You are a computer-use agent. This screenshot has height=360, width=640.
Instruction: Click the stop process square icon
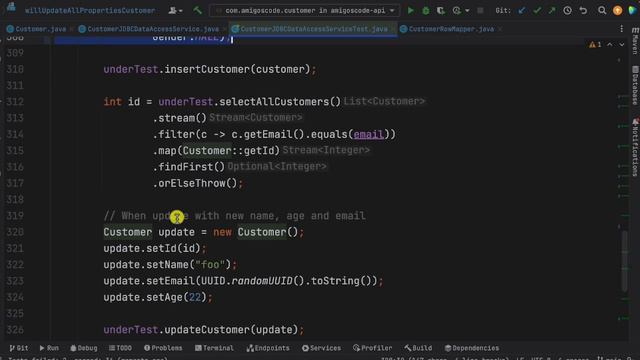coord(480,11)
